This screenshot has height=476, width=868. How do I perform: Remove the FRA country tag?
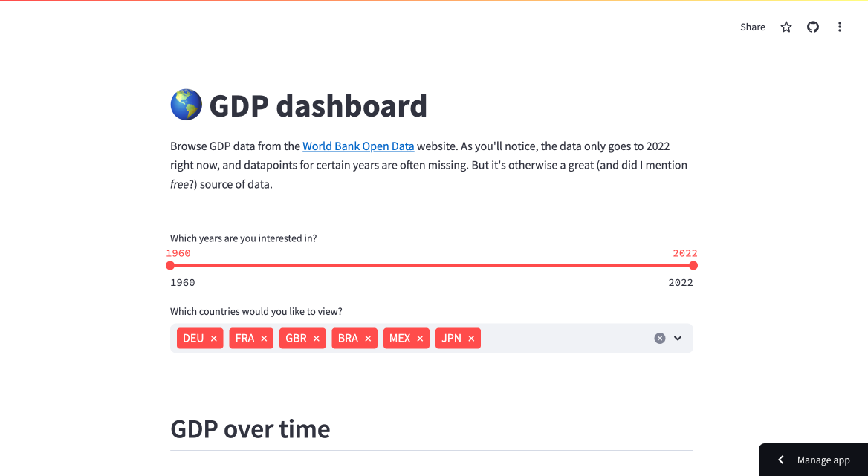265,338
